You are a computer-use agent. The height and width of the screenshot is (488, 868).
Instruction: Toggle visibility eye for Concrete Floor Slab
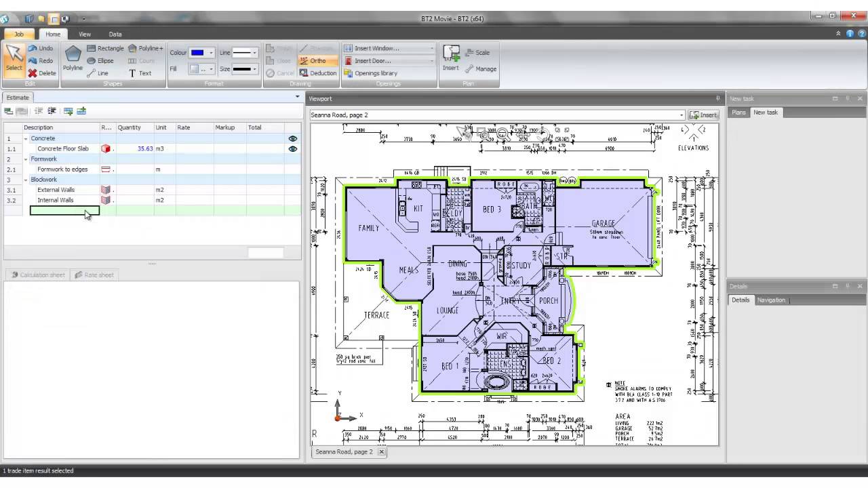click(293, 148)
